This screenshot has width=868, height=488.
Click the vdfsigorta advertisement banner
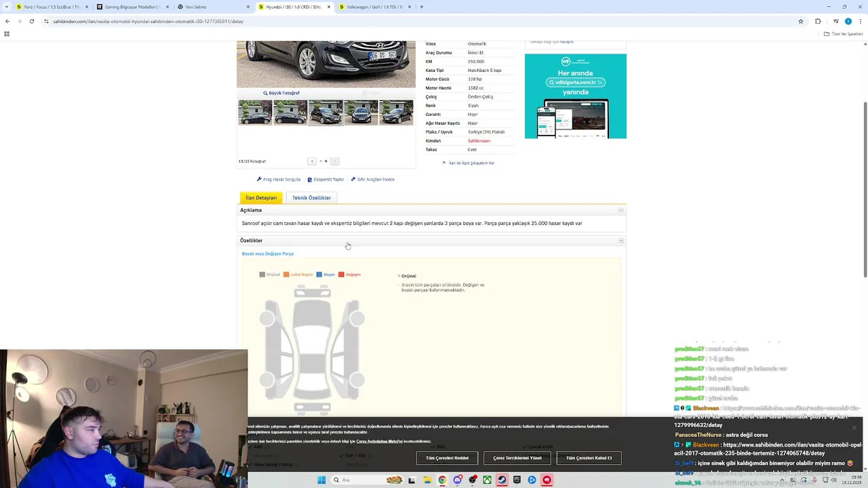[576, 96]
